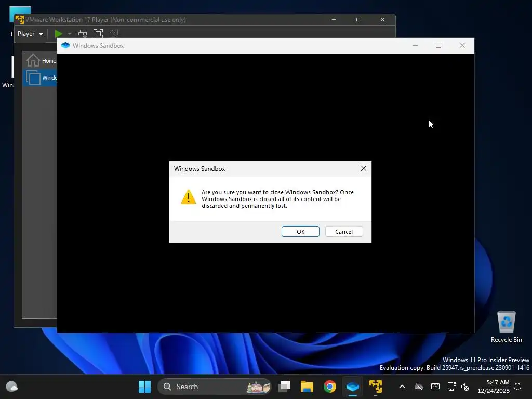This screenshot has height=399, width=532.
Task: Maximize the Windows Sandbox window
Action: [438, 45]
